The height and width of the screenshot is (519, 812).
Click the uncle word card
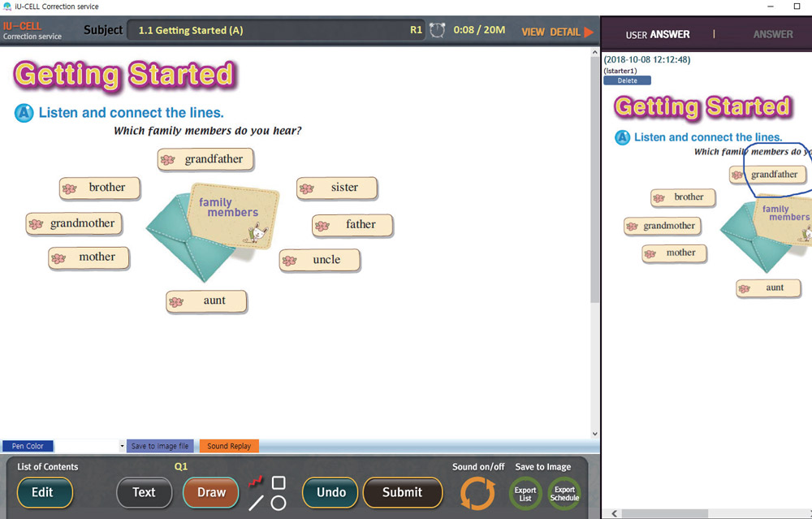point(319,260)
